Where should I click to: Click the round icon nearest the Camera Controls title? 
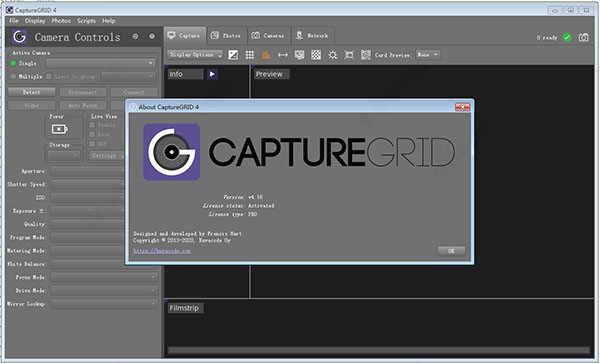135,36
